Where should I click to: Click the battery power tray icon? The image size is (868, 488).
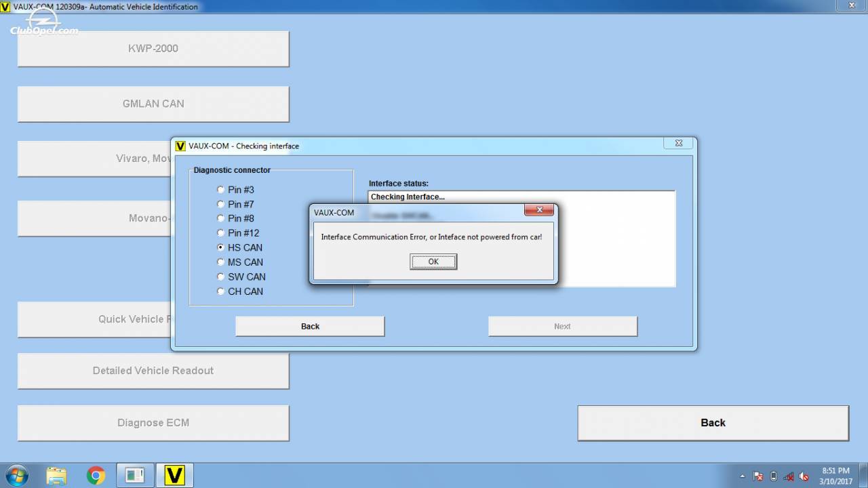(774, 476)
